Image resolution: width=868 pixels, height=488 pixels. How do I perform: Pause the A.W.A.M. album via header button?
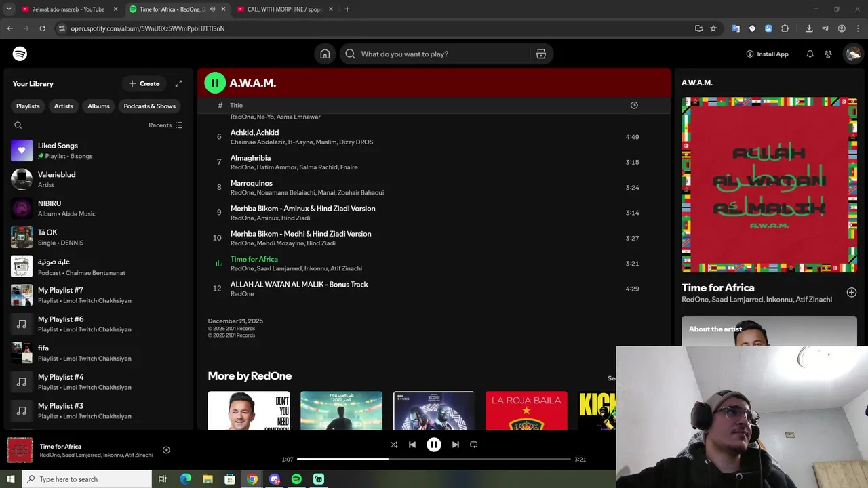[x=215, y=83]
